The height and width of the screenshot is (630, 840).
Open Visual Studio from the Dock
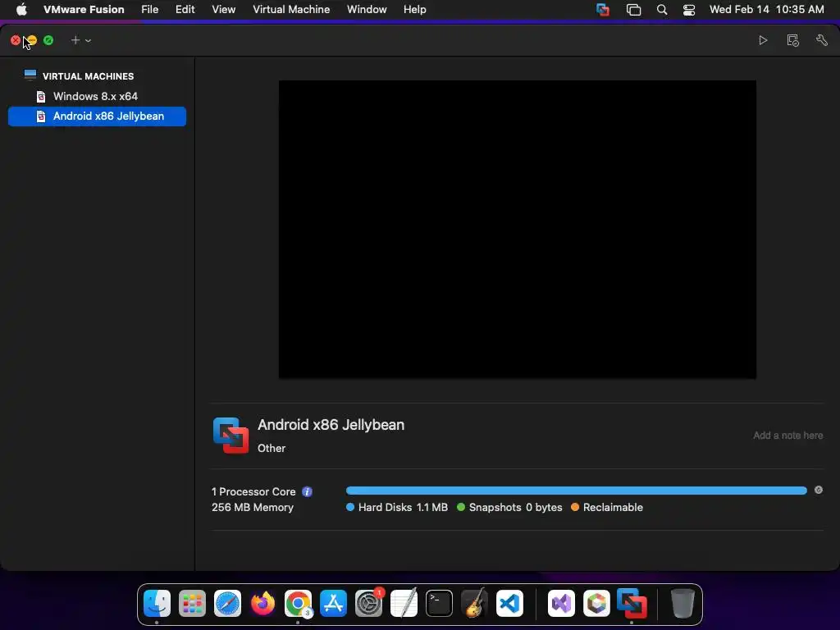[561, 604]
